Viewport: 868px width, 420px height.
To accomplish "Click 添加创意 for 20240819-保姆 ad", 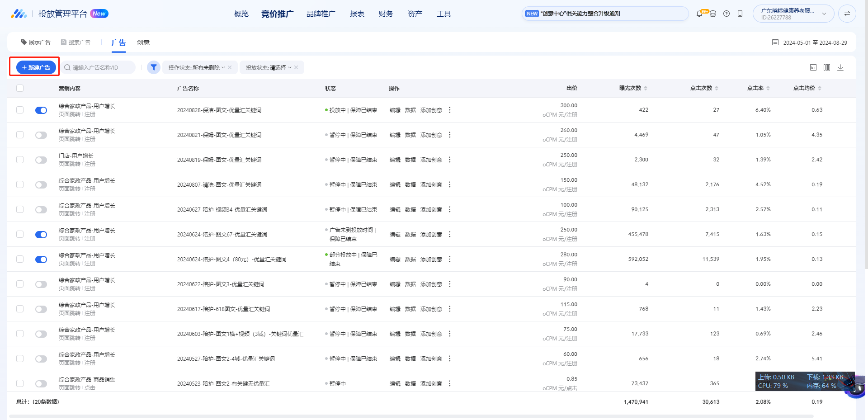I will (x=431, y=160).
